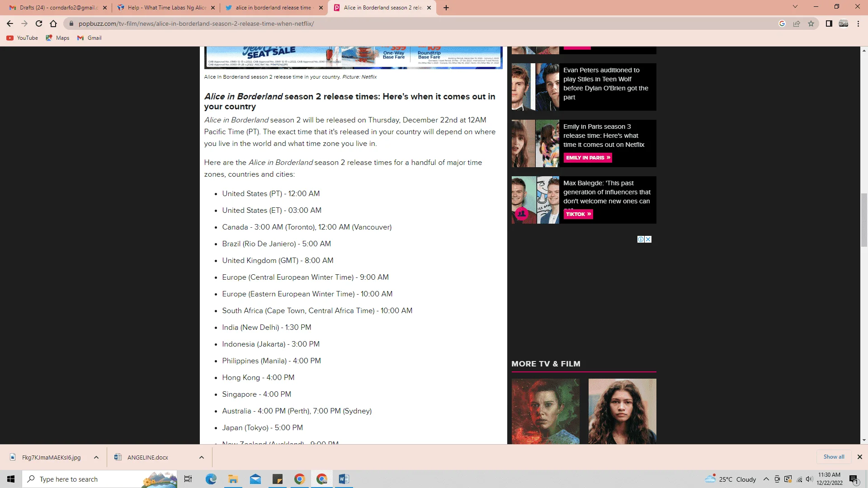Click the Evan Peters article thumbnail
The image size is (868, 488).
click(x=535, y=87)
